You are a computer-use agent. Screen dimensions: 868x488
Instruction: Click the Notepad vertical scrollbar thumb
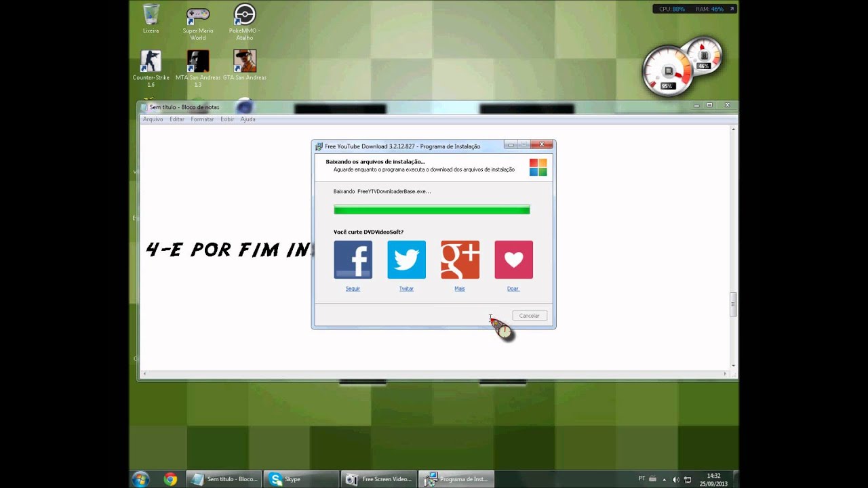[733, 304]
